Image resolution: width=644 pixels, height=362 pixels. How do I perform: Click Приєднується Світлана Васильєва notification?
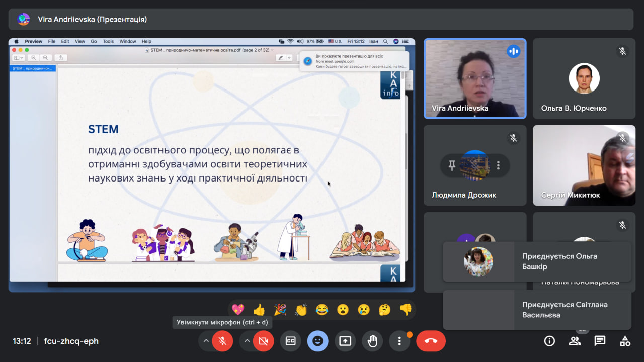(x=537, y=310)
